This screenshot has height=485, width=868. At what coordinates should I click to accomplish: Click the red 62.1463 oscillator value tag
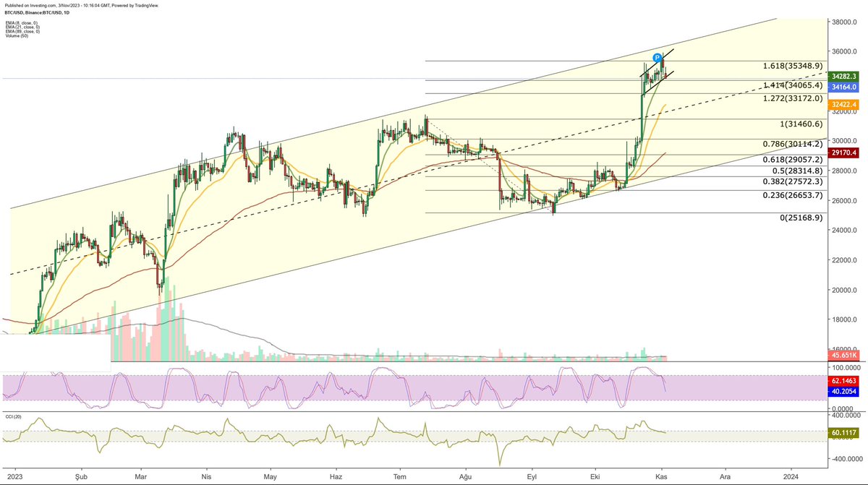pyautogui.click(x=845, y=379)
